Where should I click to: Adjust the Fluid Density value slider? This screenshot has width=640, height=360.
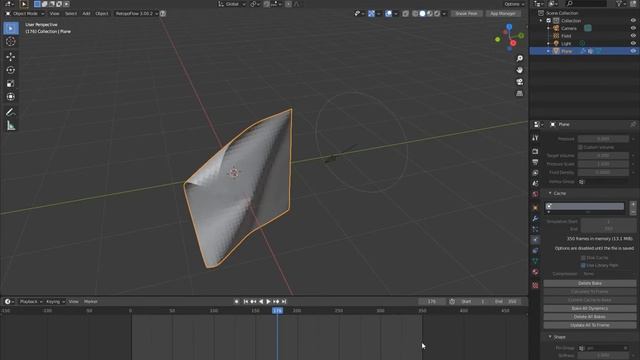603,173
